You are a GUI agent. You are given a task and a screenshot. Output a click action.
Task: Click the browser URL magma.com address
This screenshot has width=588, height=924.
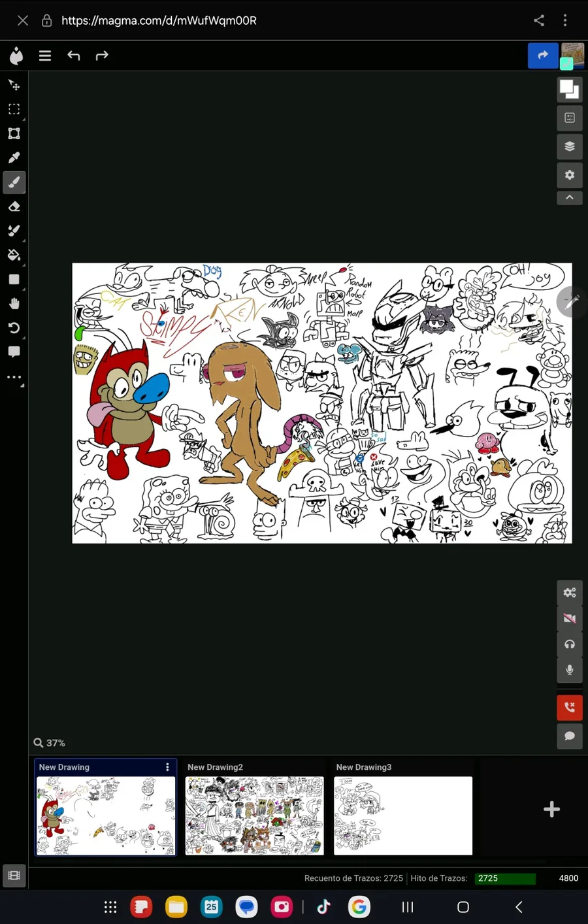pyautogui.click(x=159, y=20)
